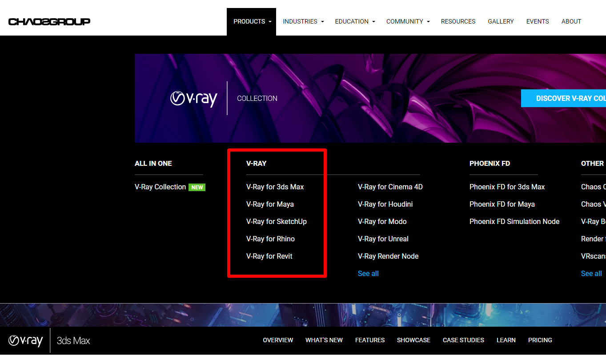Image resolution: width=606 pixels, height=364 pixels.
Task: Expand the Industries dropdown menu
Action: tap(303, 21)
